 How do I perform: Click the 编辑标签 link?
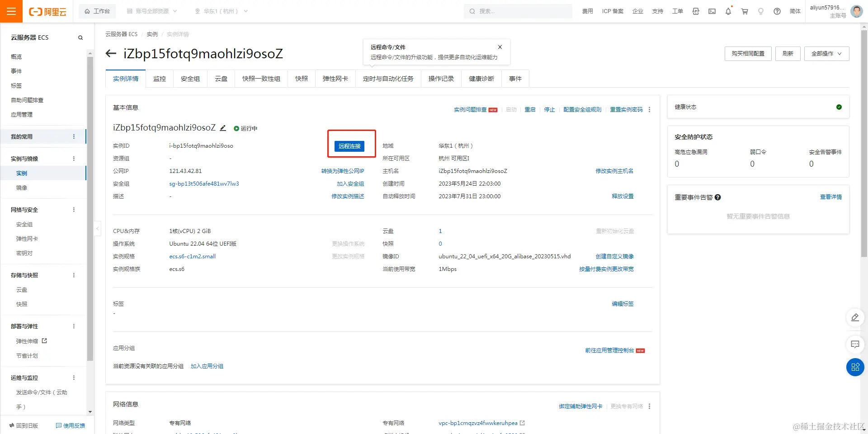623,304
